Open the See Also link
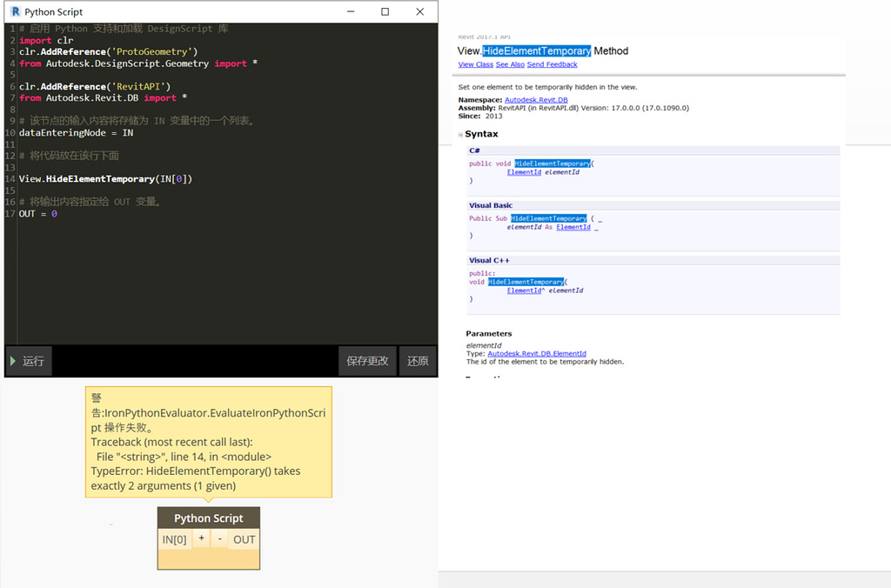This screenshot has width=891, height=588. pyautogui.click(x=510, y=63)
